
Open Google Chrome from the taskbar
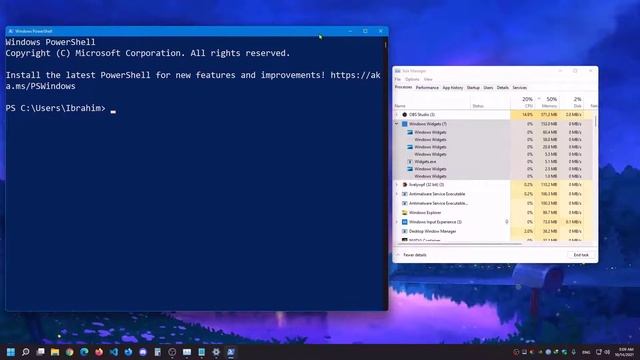pos(70,352)
